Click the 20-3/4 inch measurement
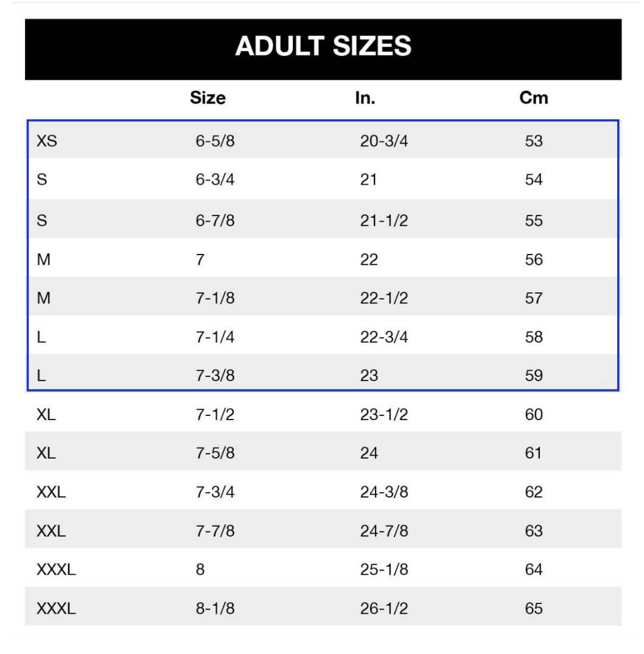Image resolution: width=644 pixels, height=654 pixels. [384, 141]
